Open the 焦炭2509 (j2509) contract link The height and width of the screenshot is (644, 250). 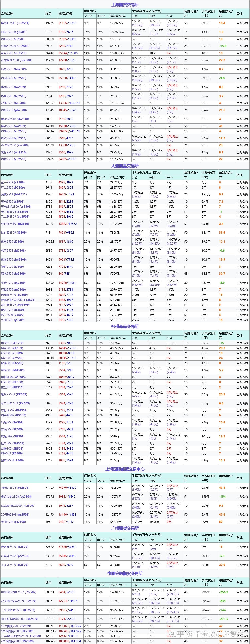pos(12,242)
